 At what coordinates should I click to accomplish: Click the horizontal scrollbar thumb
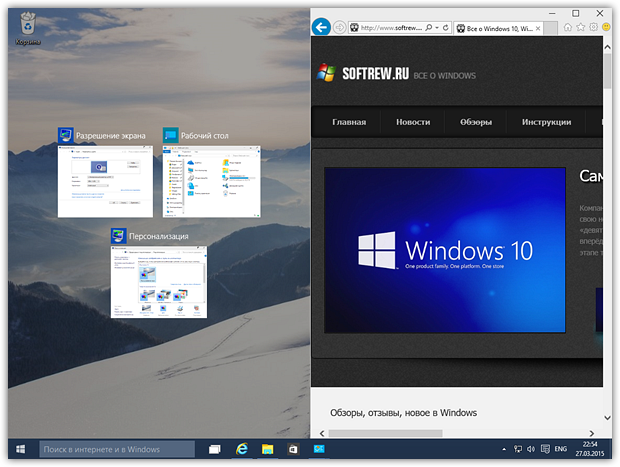click(x=386, y=433)
